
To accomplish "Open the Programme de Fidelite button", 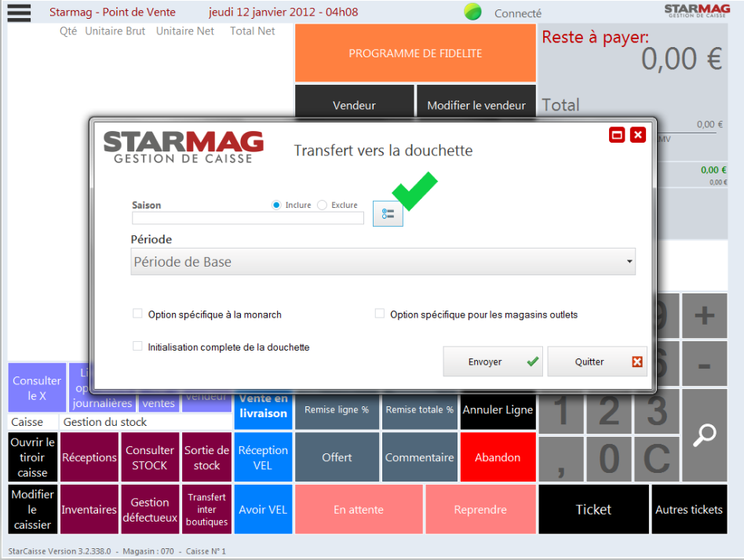I will coord(415,53).
